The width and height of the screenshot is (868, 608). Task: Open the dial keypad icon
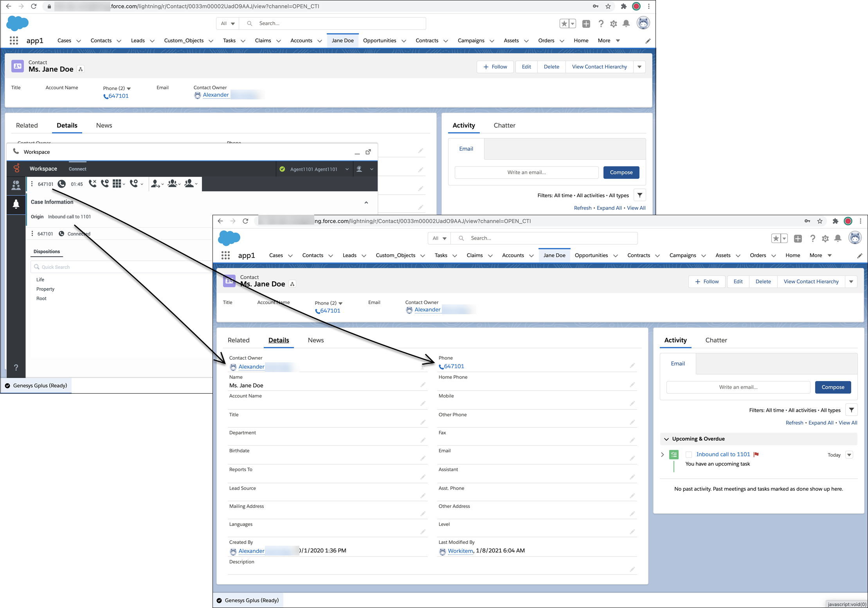click(117, 184)
